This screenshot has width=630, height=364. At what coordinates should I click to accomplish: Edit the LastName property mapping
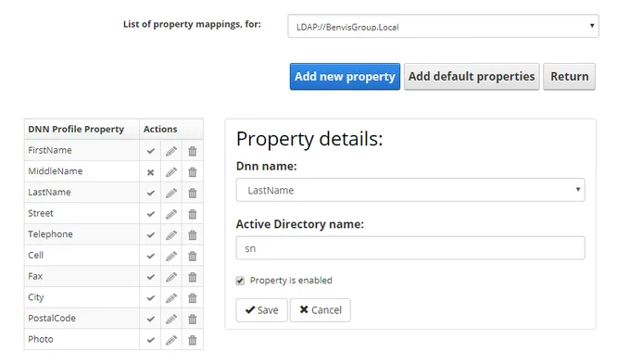click(x=171, y=194)
